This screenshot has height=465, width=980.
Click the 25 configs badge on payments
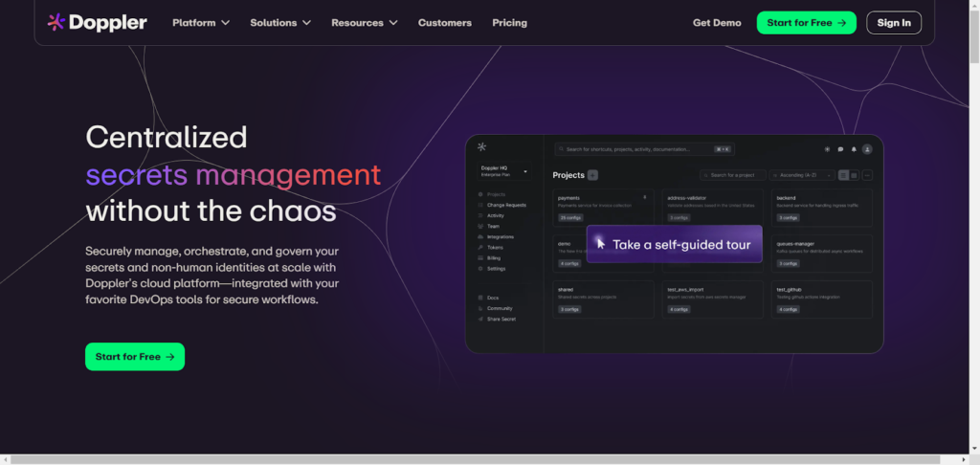pyautogui.click(x=570, y=218)
